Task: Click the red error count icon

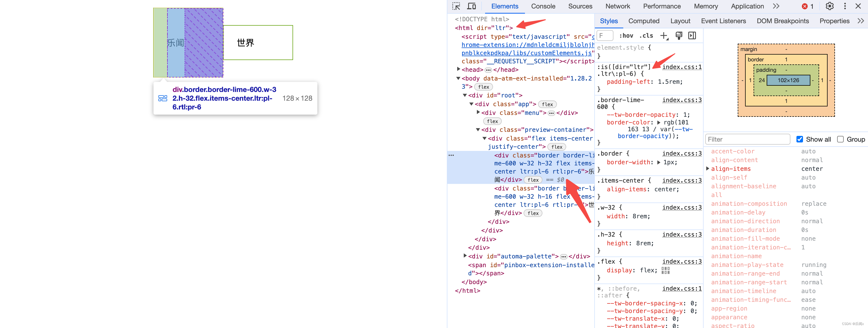Action: point(805,6)
